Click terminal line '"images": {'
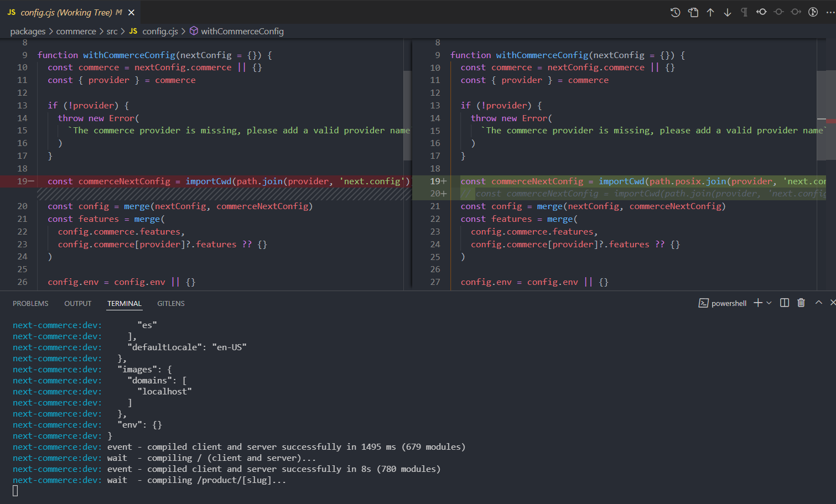This screenshot has width=836, height=504. [144, 370]
